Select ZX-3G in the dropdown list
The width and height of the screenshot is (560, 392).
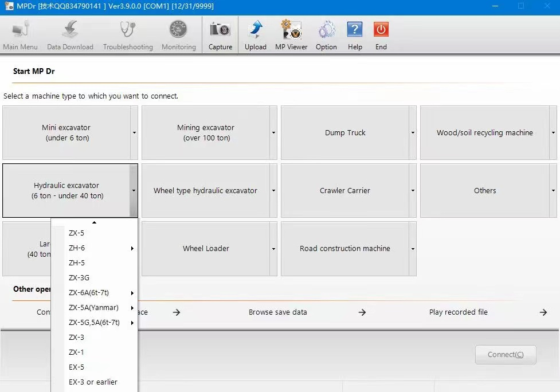[x=79, y=278]
